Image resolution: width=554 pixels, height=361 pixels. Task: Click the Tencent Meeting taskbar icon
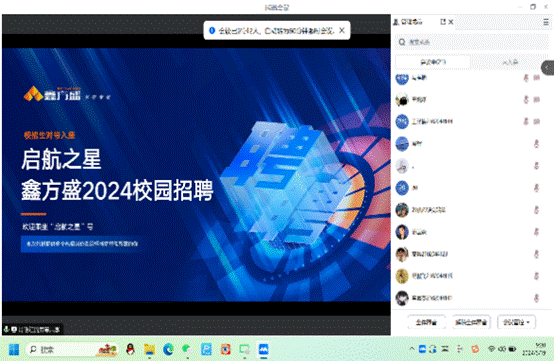(264, 350)
